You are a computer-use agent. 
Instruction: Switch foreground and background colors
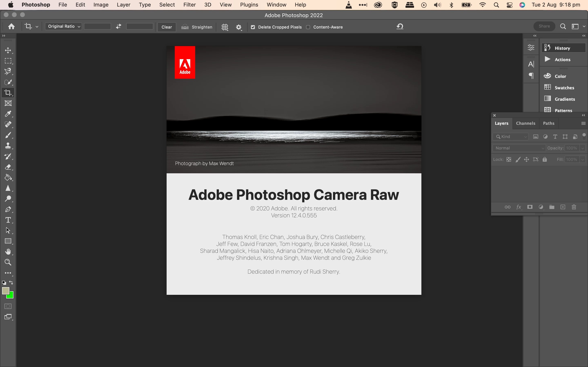click(x=11, y=283)
